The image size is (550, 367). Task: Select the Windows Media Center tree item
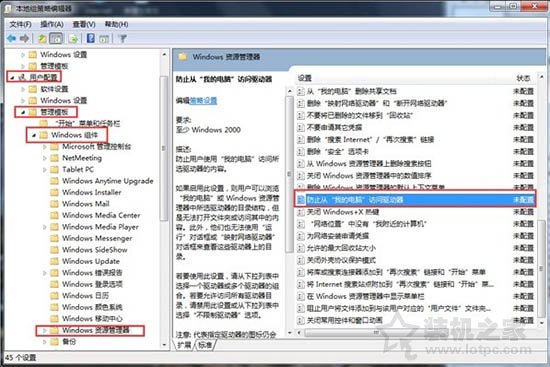pos(101,215)
